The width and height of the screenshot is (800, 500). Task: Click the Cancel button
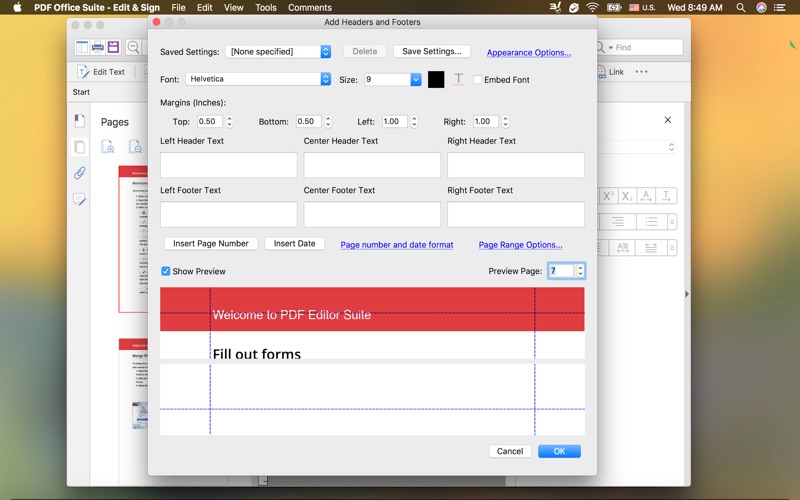pyautogui.click(x=510, y=451)
